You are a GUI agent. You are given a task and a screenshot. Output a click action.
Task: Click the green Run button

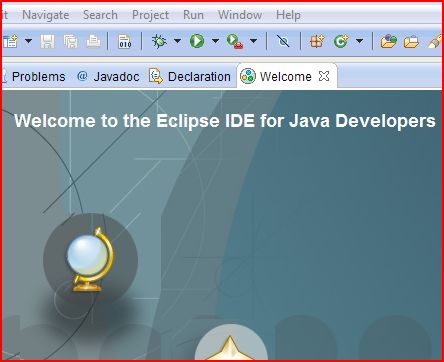pos(197,41)
